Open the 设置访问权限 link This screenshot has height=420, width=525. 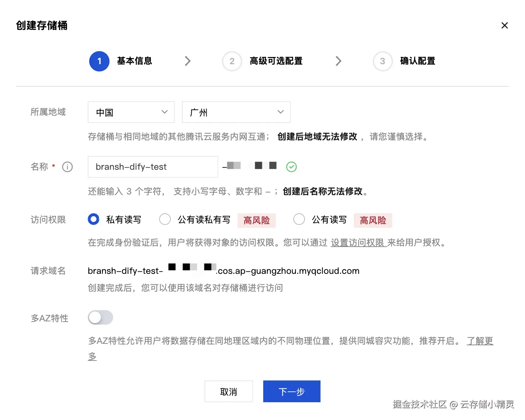coord(358,243)
